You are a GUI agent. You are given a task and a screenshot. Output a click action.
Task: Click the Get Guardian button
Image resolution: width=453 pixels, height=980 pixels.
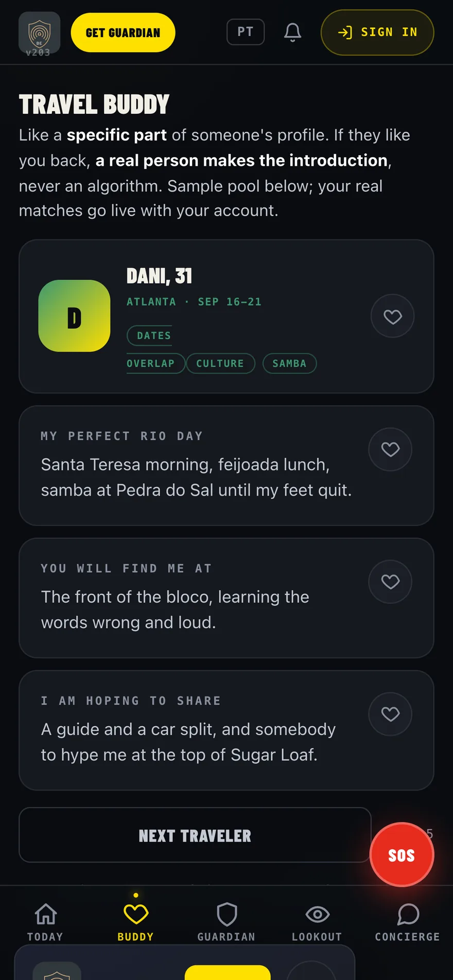click(123, 32)
